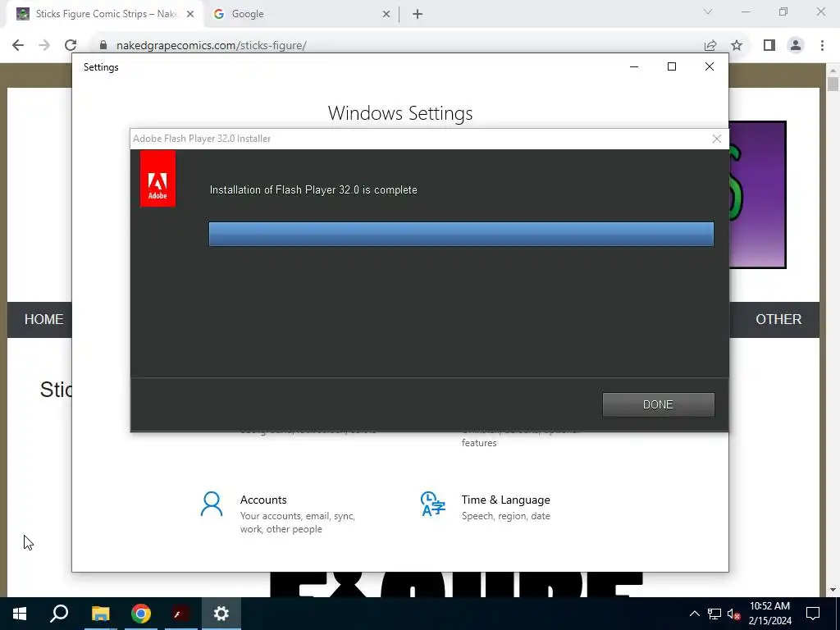View site information lock icon

(x=103, y=46)
